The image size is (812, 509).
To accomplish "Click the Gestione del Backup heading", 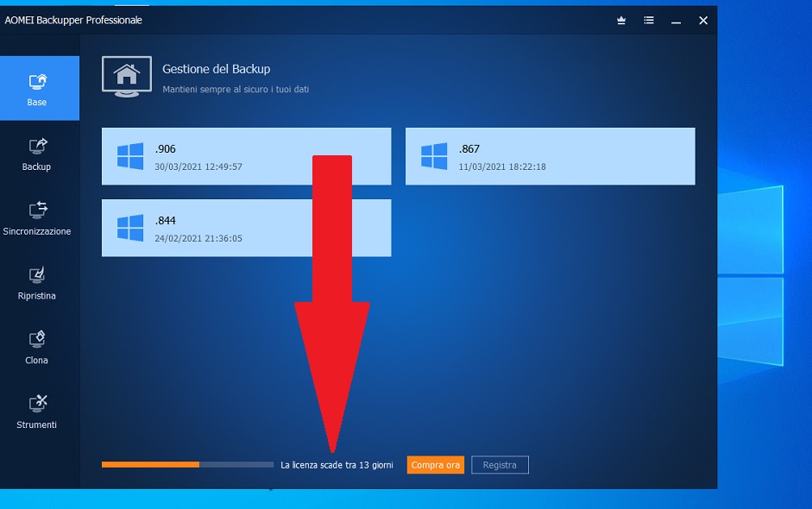I will [217, 69].
